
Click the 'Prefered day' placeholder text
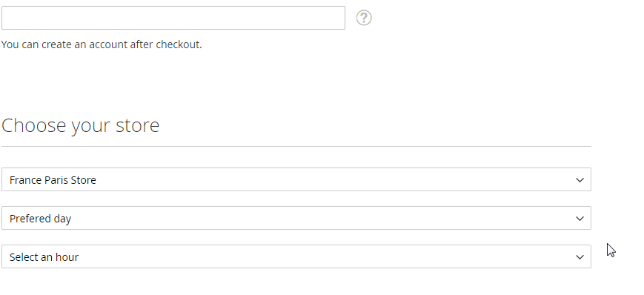pyautogui.click(x=40, y=219)
